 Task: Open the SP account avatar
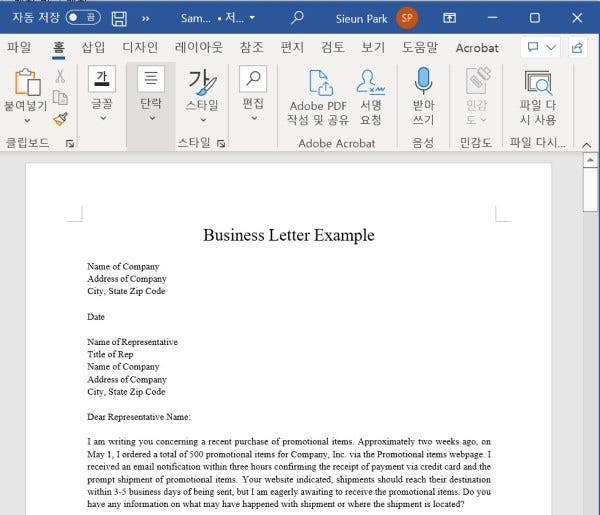coord(407,18)
